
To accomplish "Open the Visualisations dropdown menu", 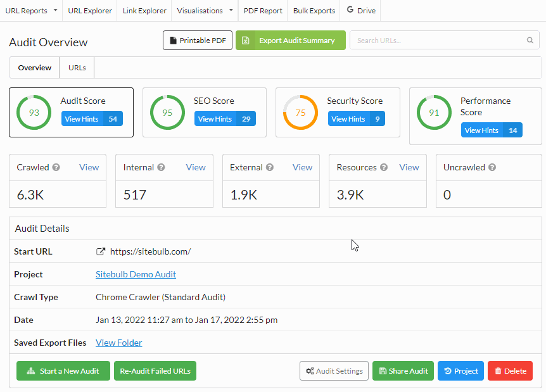I will [205, 11].
